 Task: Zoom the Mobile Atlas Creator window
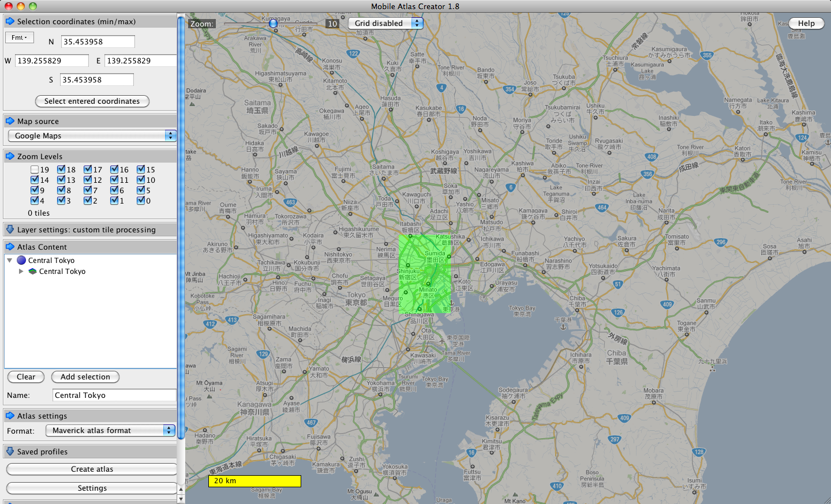point(33,6)
